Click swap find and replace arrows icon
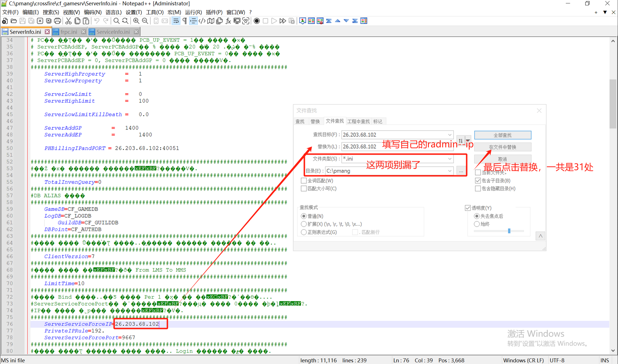 click(461, 140)
